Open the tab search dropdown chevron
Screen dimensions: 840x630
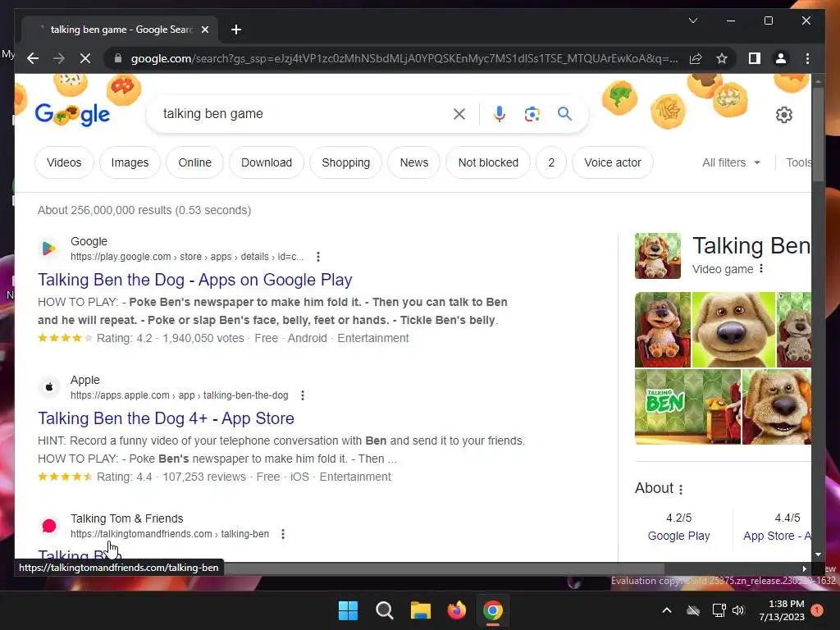coord(692,21)
